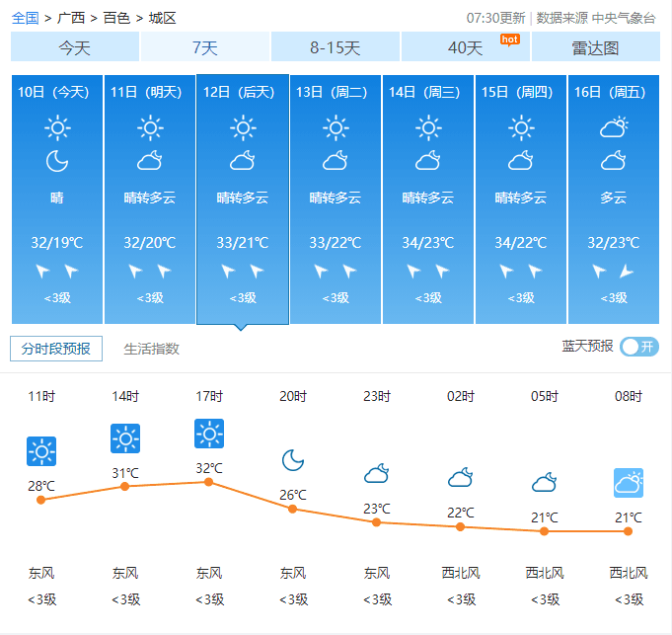Screen dimensions: 672x635
Task: Click the 全国 breadcrumb link
Action: tap(26, 18)
